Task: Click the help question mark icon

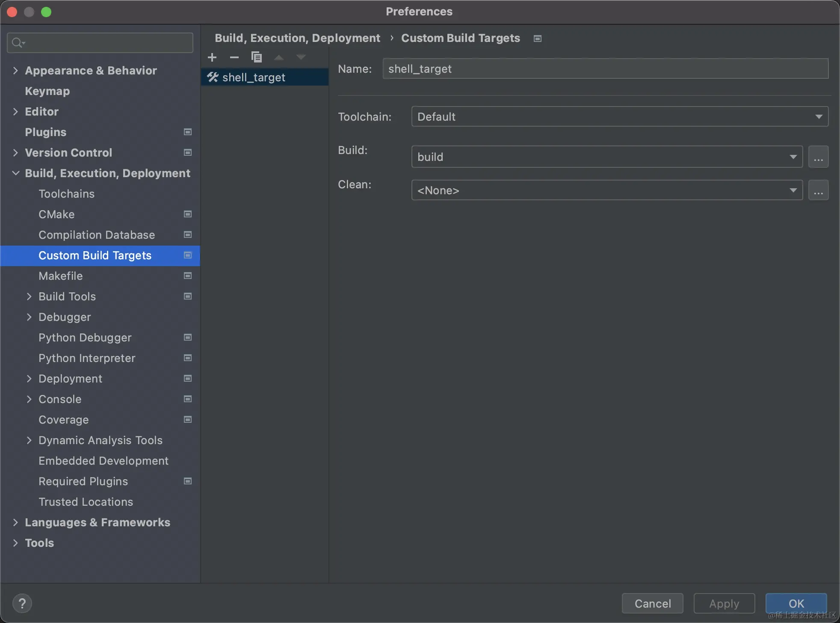Action: click(x=22, y=603)
